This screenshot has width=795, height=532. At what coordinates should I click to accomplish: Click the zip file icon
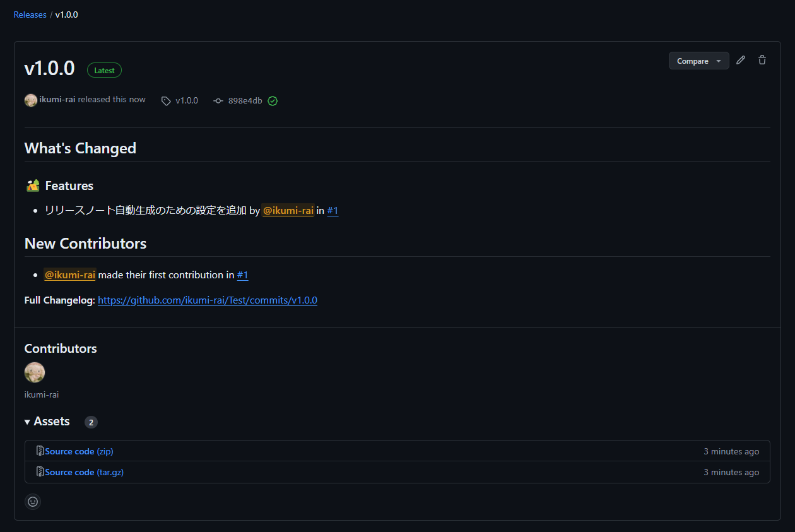click(40, 451)
